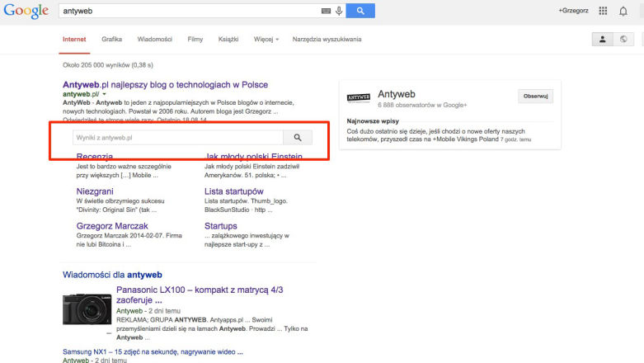Click the antyweb.pl site search magnifier
This screenshot has height=363, width=644.
coord(298,138)
